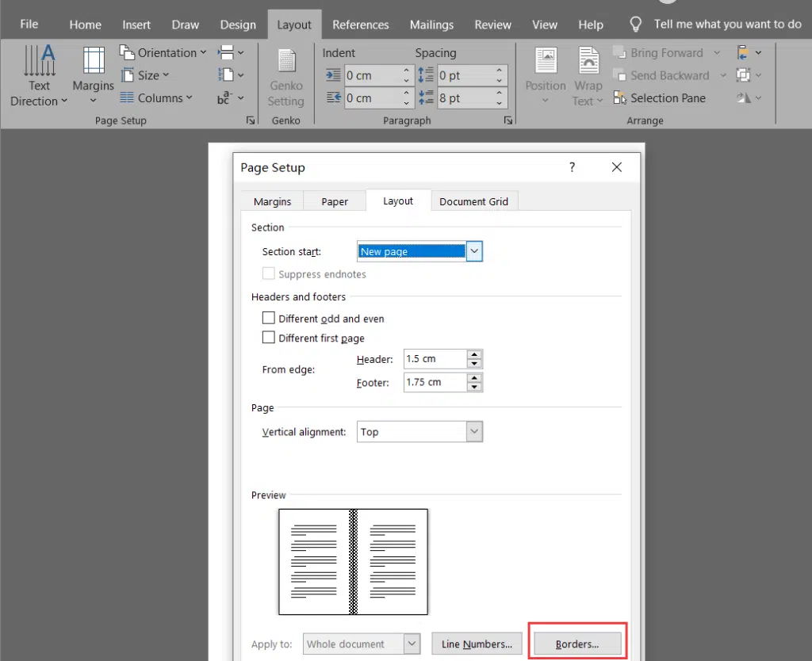Open the Line Numbers dialog
This screenshot has height=661, width=812.
[x=476, y=644]
